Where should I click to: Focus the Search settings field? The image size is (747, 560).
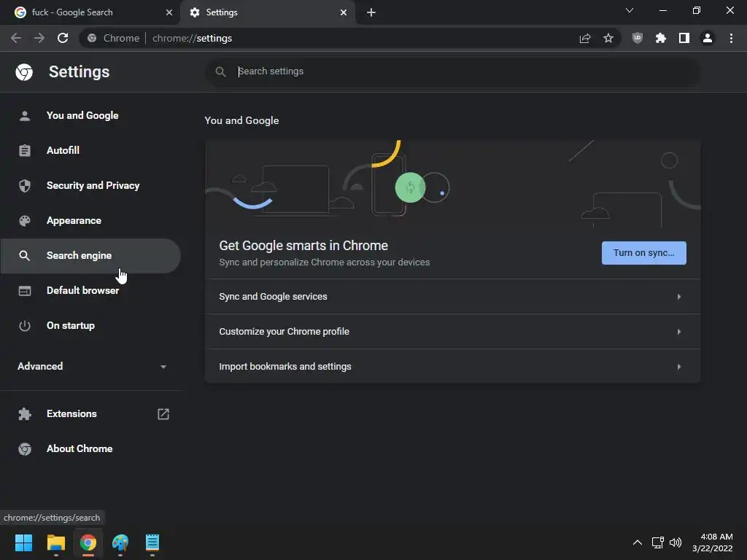tap(452, 72)
